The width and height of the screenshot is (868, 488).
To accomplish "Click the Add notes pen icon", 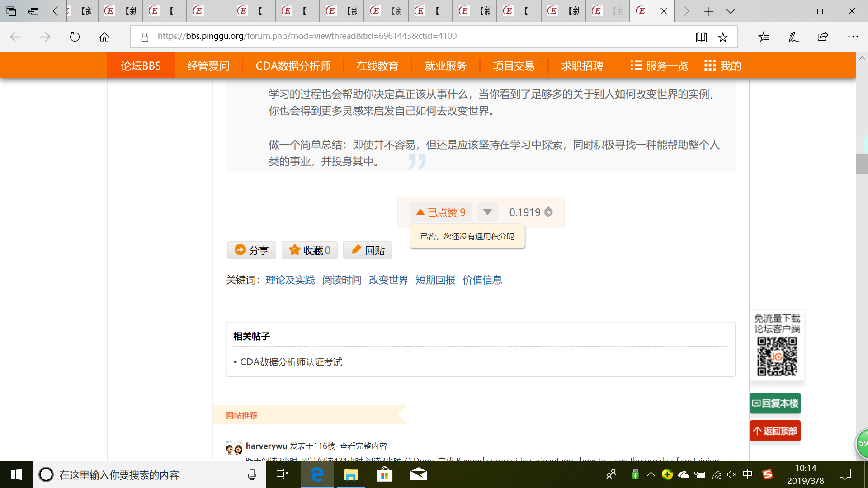I will (793, 37).
